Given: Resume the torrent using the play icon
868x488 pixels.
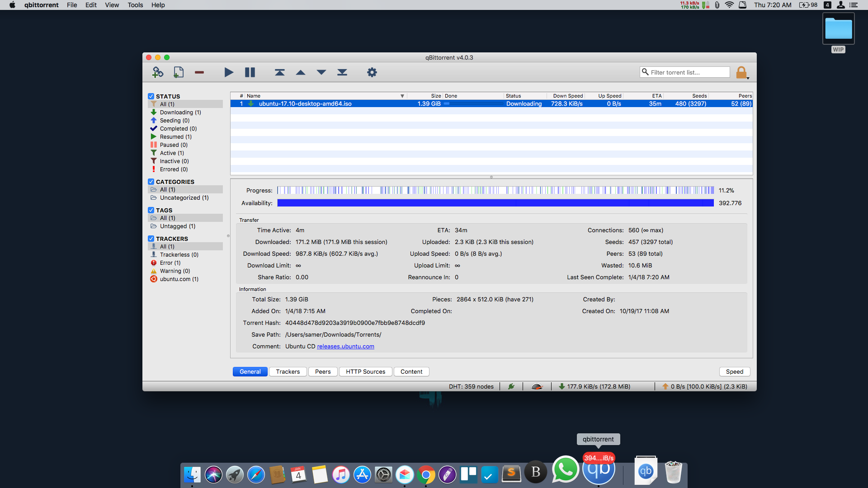Looking at the screenshot, I should click(228, 72).
